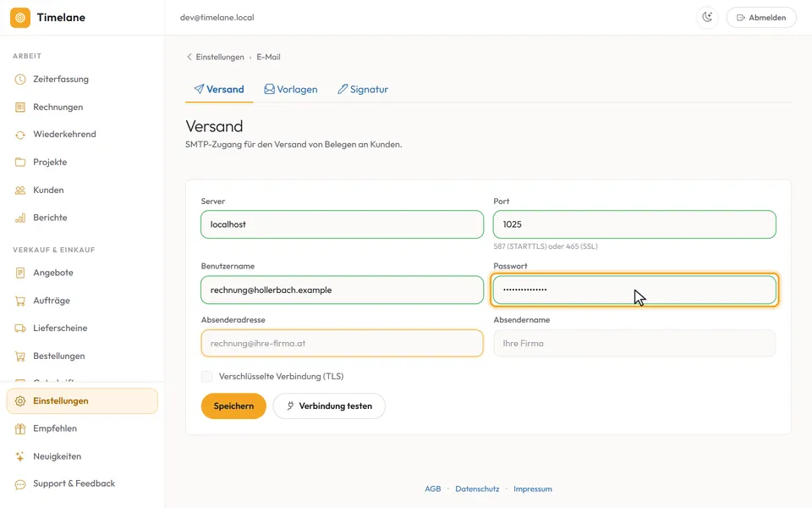This screenshot has height=508, width=812.
Task: Open the Impressum footer link
Action: (533, 489)
